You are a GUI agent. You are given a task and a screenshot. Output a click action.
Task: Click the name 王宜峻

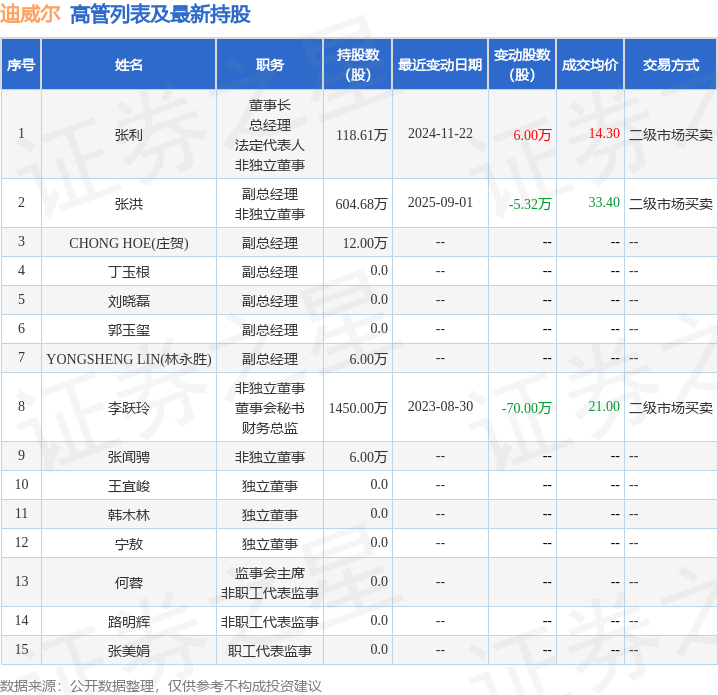[129, 486]
